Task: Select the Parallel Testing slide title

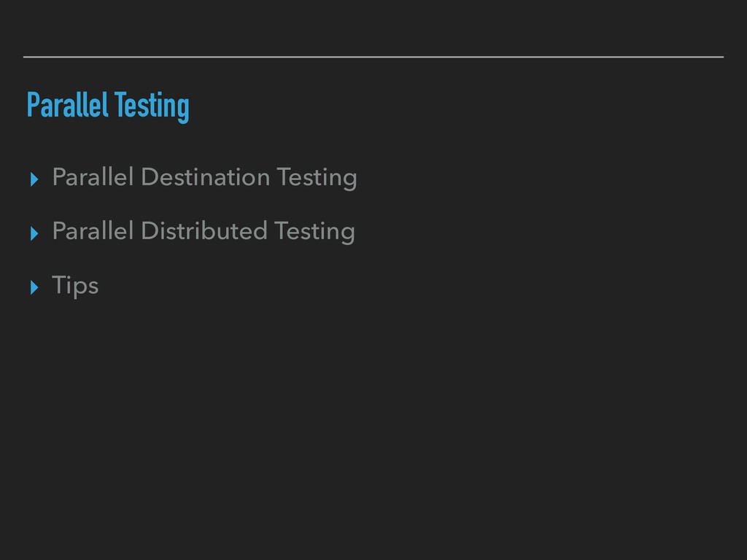Action: coord(108,106)
